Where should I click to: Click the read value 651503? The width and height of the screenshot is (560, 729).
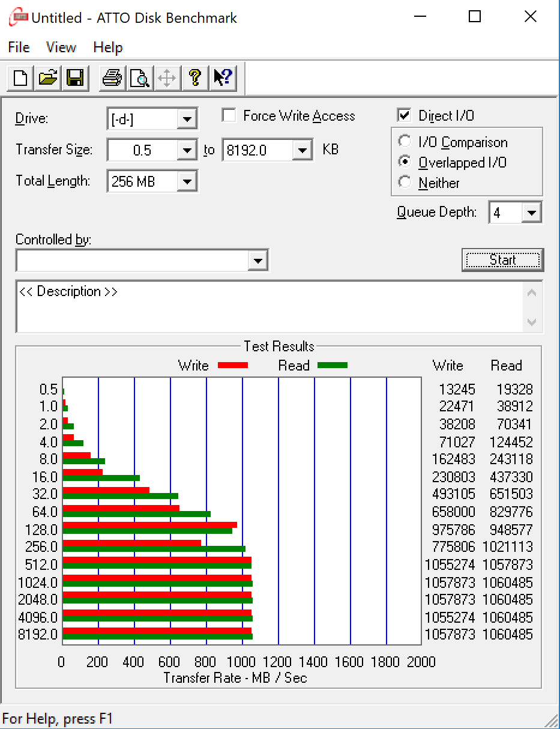tap(511, 494)
